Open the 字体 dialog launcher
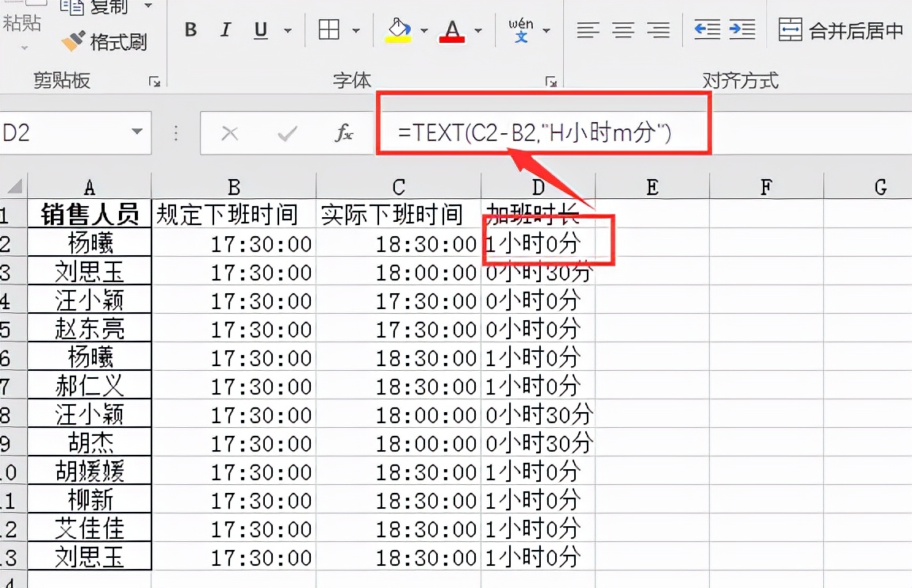Screen dimensions: 912x588 point(550,82)
